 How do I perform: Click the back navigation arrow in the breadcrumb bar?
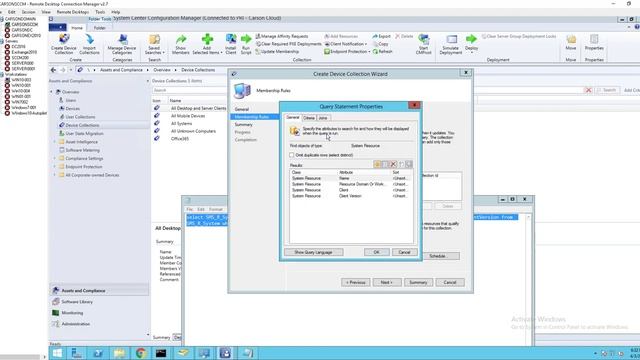53,70
